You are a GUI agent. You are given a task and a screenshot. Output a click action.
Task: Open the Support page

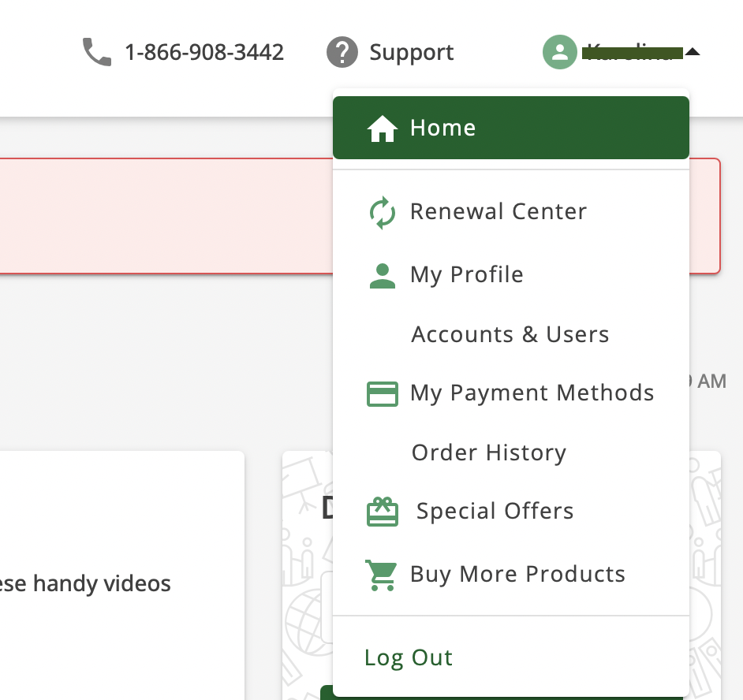pyautogui.click(x=411, y=52)
